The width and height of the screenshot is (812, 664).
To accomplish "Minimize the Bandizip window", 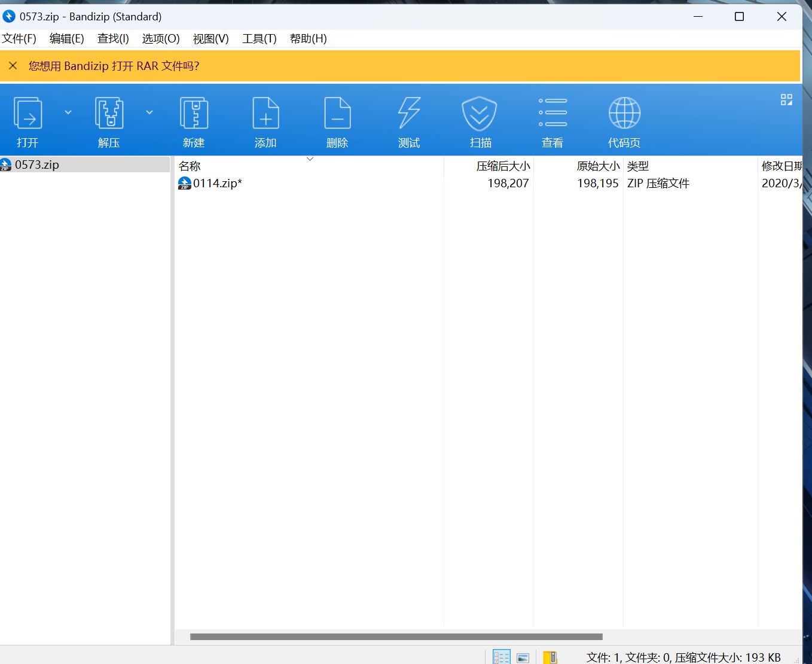I will pos(698,16).
